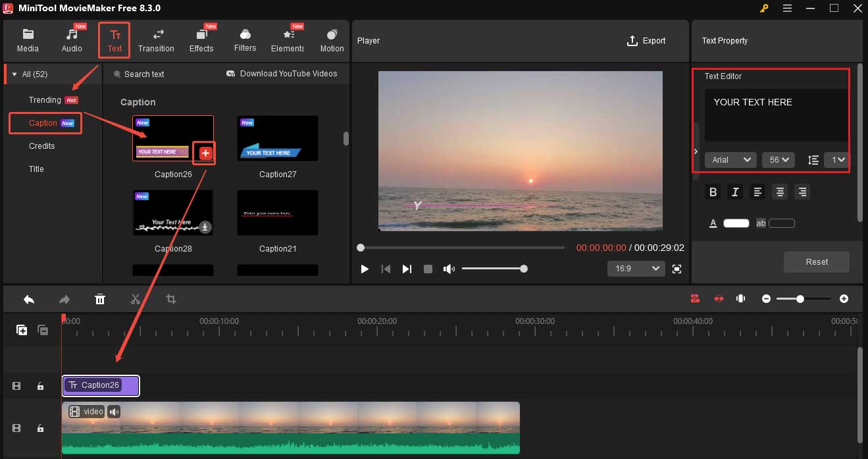This screenshot has width=868, height=459.
Task: Select the Caption27 thumbnail
Action: pyautogui.click(x=277, y=138)
